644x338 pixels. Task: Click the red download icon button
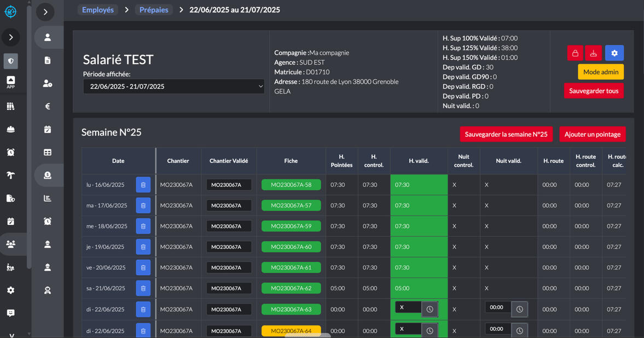pos(594,53)
